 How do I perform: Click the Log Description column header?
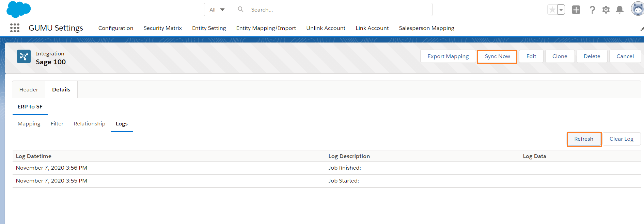point(349,156)
